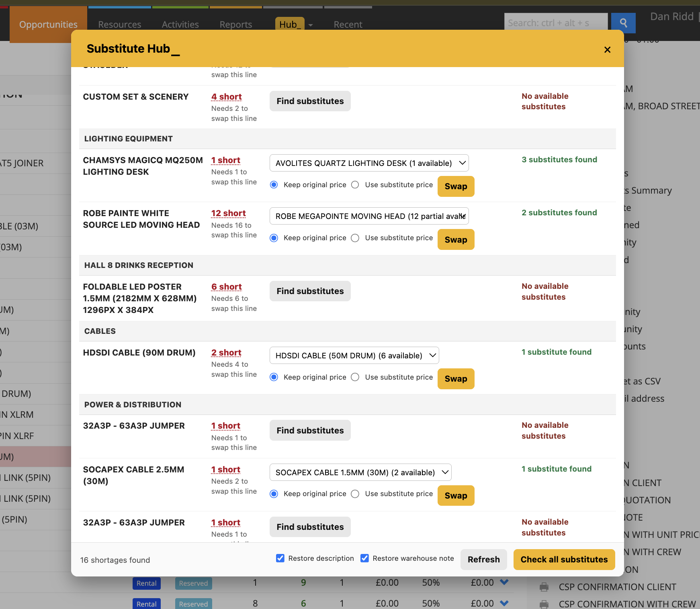Select Keep original price for SOCAPEX CABLE
The width and height of the screenshot is (700, 609).
pos(274,494)
